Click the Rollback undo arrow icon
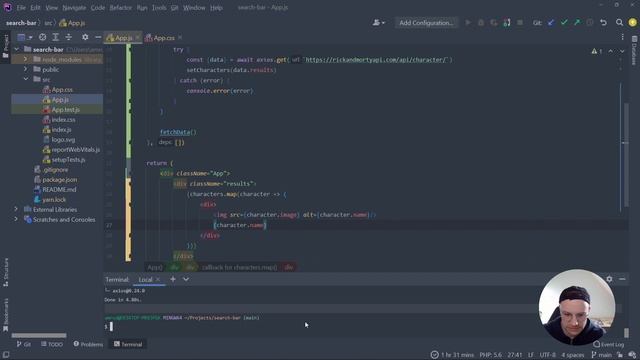This screenshot has width=640, height=360. 603,23
